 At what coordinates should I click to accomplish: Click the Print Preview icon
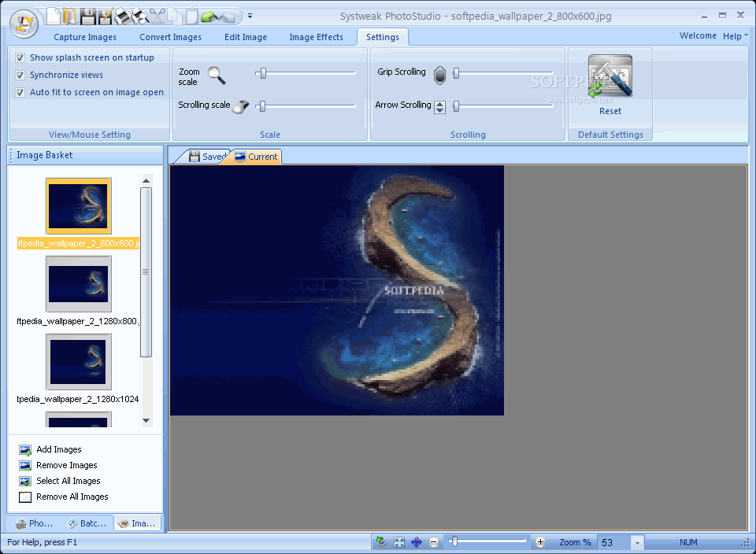coord(140,17)
